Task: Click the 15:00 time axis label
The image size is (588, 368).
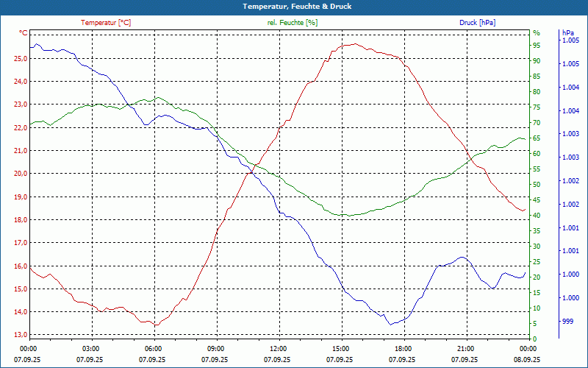Action: [x=340, y=349]
